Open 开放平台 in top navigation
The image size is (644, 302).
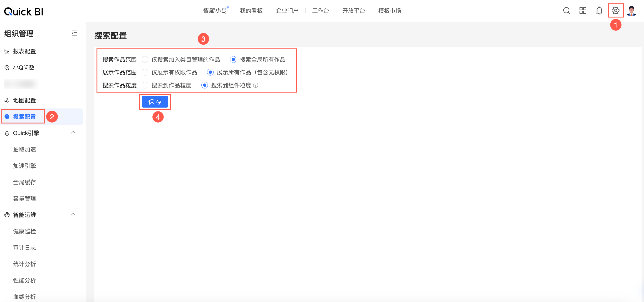tap(354, 11)
